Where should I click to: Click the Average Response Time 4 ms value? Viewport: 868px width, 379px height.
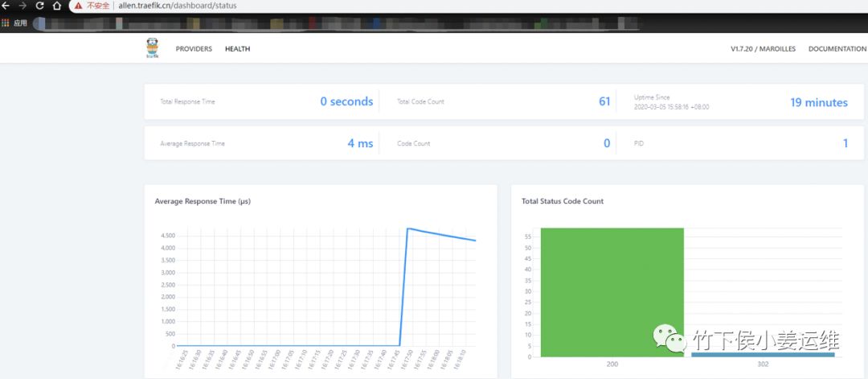coord(360,143)
